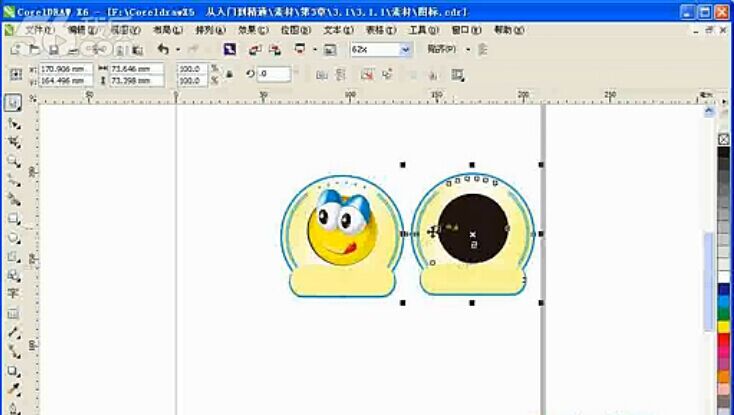Image resolution: width=734 pixels, height=415 pixels.
Task: Select the Blend/interactive effects tool
Action: point(14,371)
